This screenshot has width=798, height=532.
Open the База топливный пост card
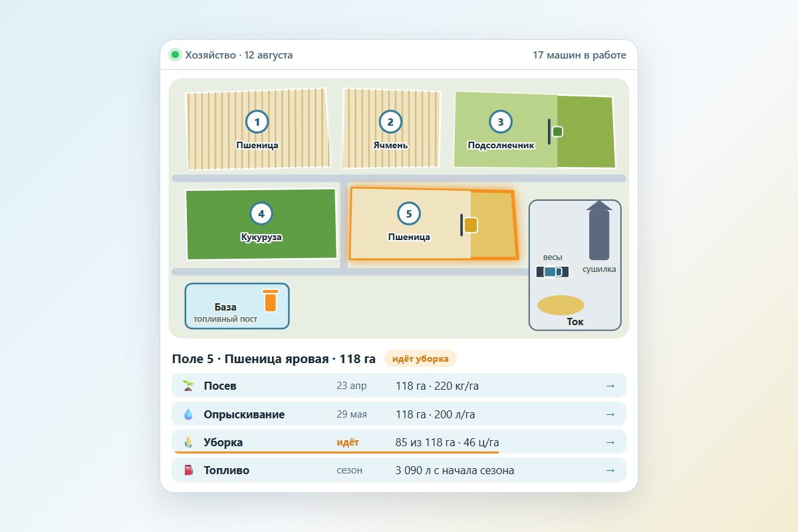(x=237, y=306)
